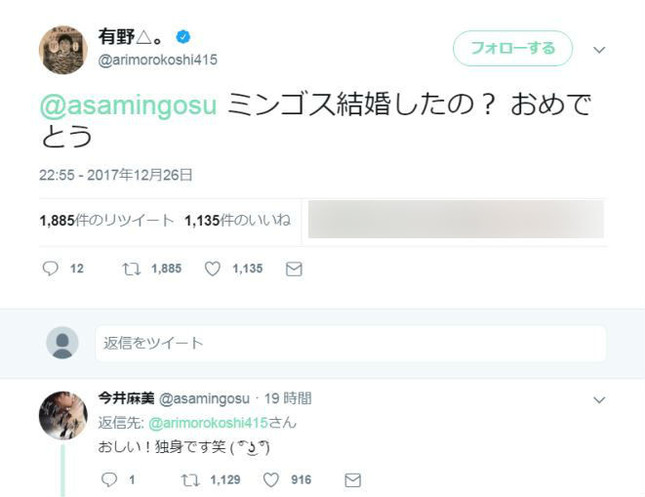Image resolution: width=645 pixels, height=497 pixels.
Task: Click the direct message envelope on main tweet
Action: [294, 269]
